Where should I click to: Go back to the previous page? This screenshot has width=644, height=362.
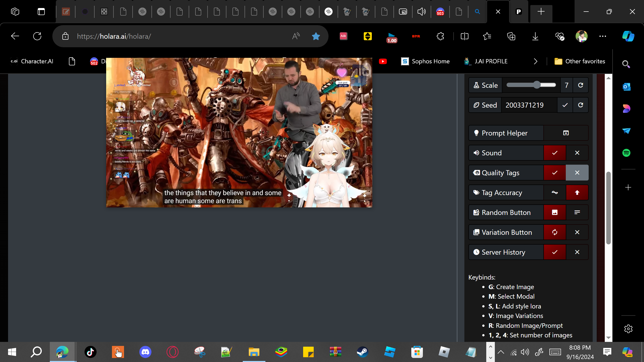click(x=15, y=36)
